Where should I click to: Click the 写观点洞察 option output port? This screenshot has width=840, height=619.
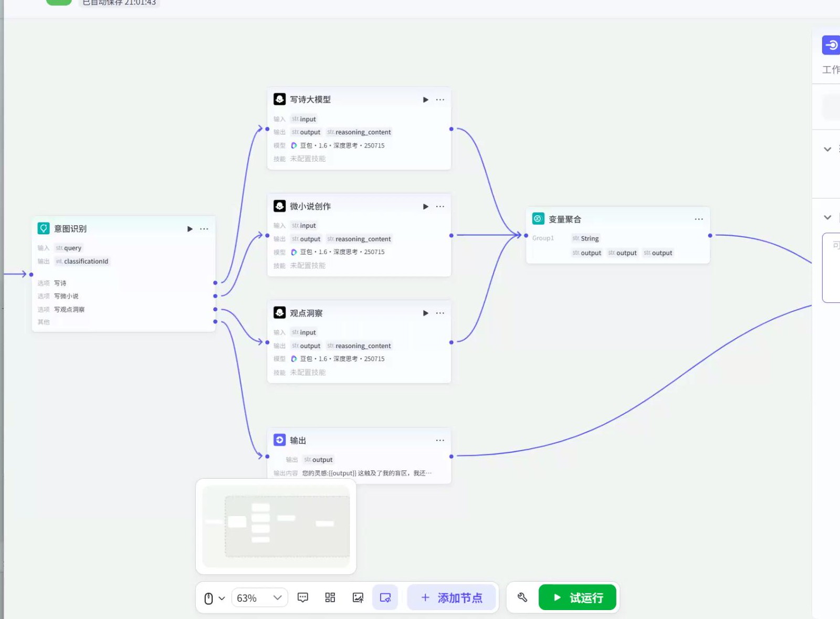(x=215, y=310)
